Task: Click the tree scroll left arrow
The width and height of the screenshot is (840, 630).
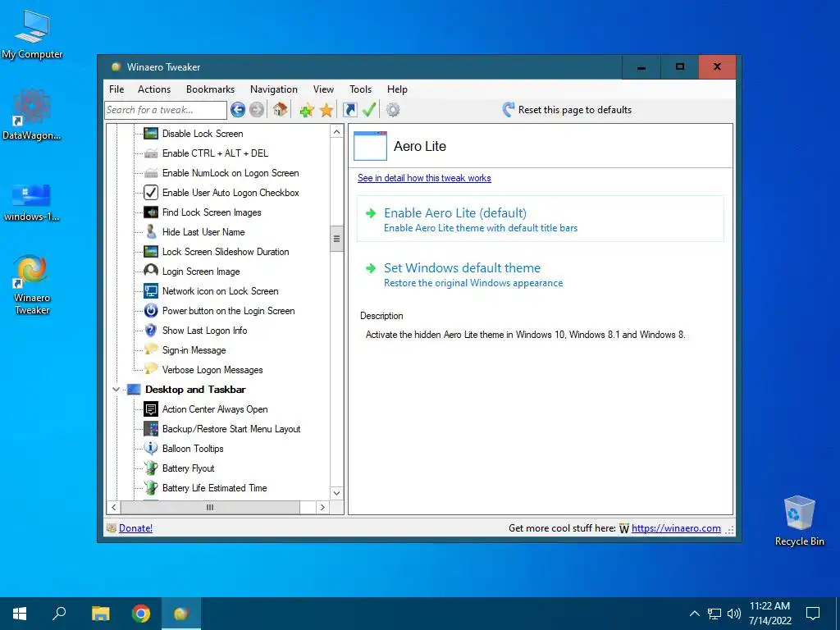Action: pyautogui.click(x=113, y=507)
